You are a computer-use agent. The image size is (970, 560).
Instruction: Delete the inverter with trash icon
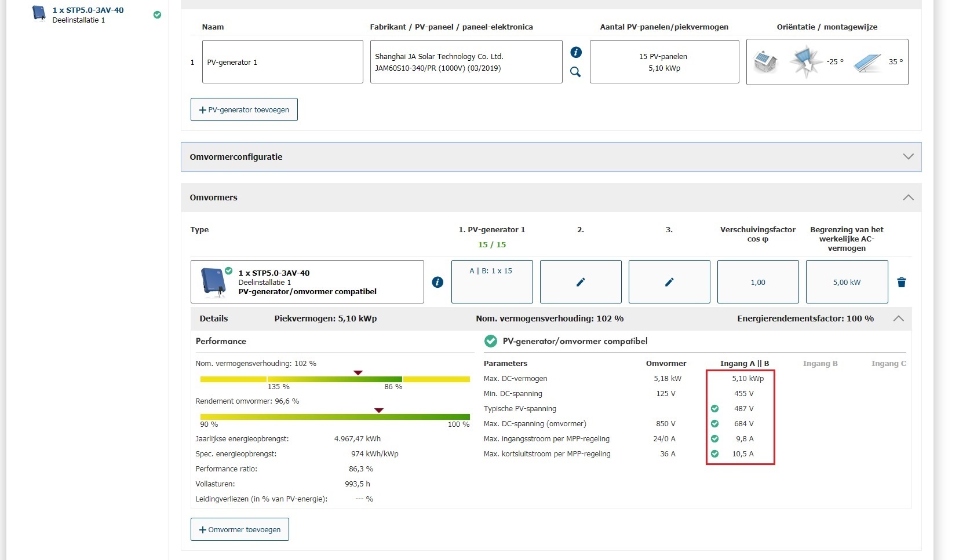tap(902, 282)
